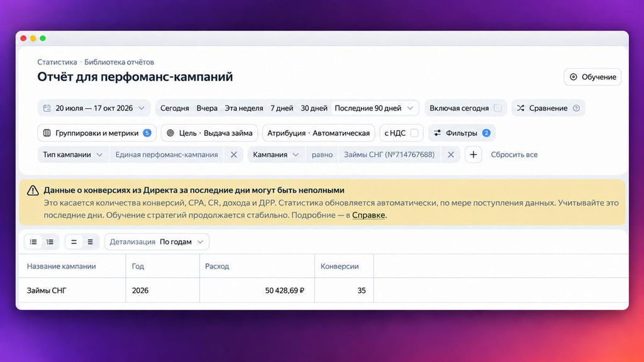The width and height of the screenshot is (644, 362).
Task: Sort by Название кампании column header
Action: [61, 266]
